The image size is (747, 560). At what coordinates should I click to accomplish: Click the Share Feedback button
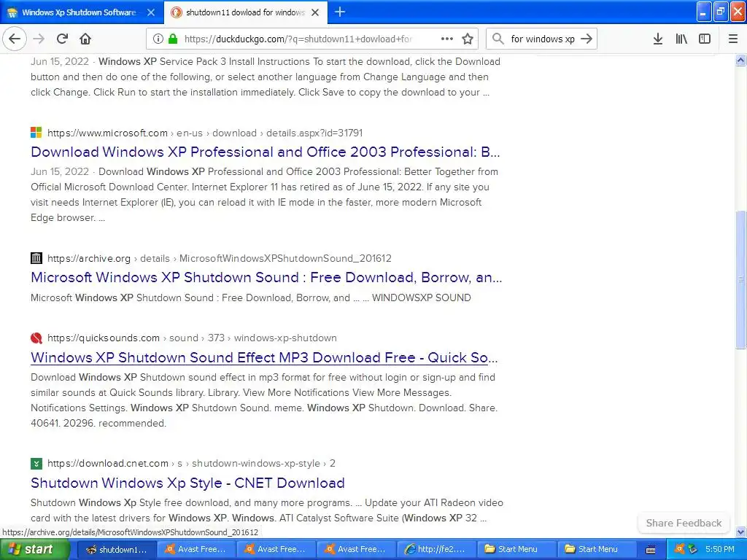coord(684,523)
